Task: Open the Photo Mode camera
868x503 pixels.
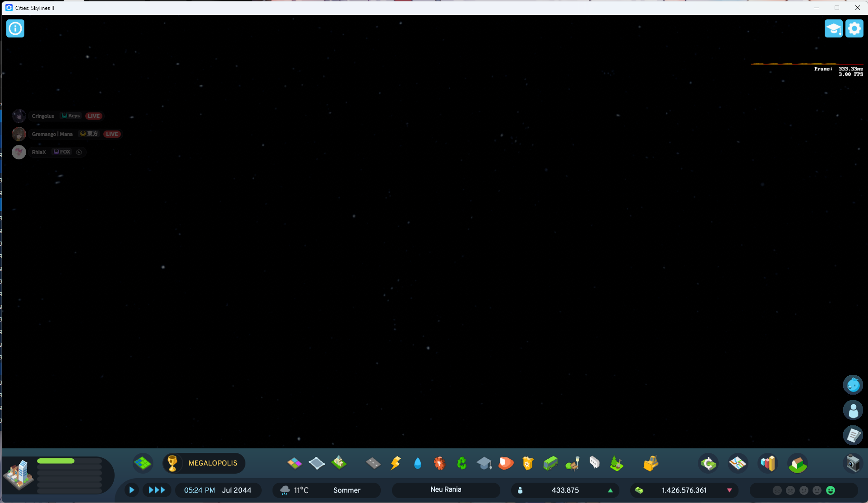Action: click(x=853, y=464)
